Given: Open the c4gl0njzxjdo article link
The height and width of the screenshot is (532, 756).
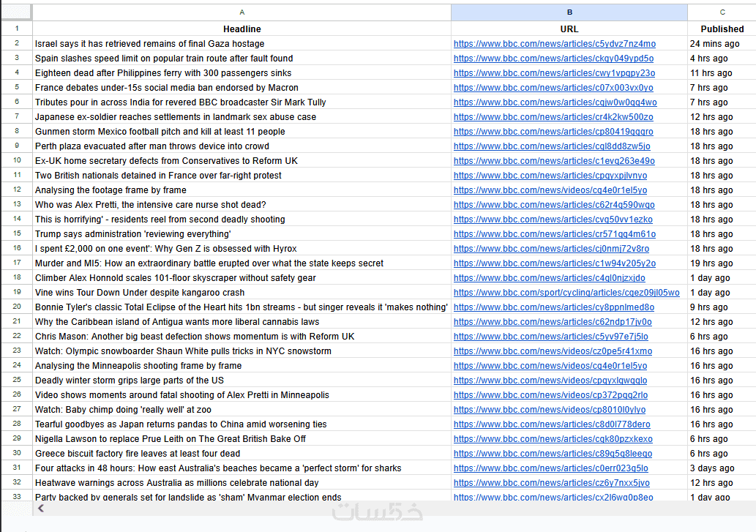Looking at the screenshot, I should point(549,278).
